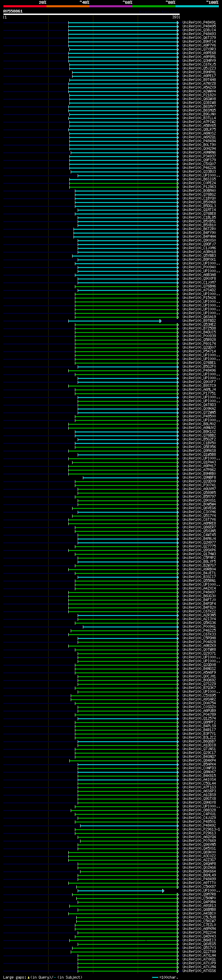Click the '=100char.' scale legend
Screen dimensions: 222x980
tap(165, 977)
